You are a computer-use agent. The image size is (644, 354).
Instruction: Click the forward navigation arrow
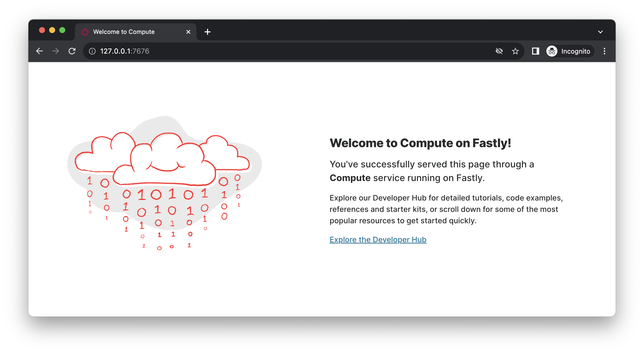(x=55, y=51)
